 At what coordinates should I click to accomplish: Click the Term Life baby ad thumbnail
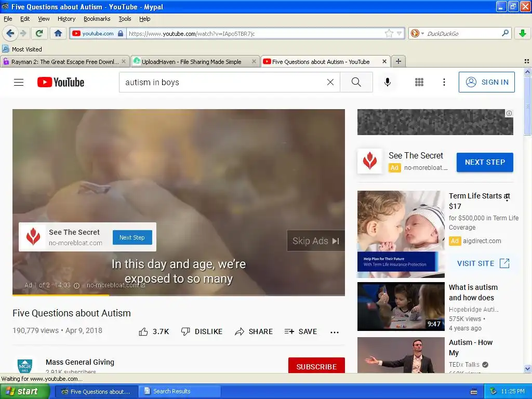[401, 234]
